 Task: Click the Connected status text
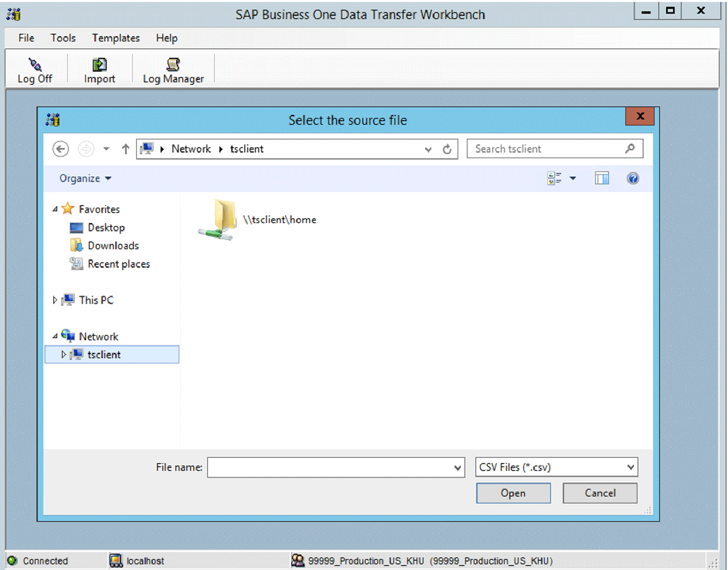(45, 561)
